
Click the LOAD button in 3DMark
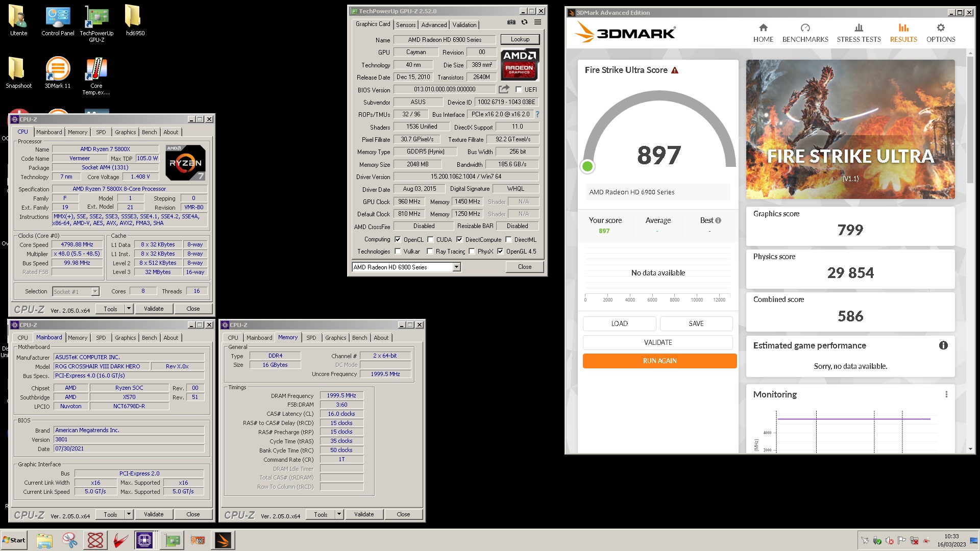pos(619,323)
